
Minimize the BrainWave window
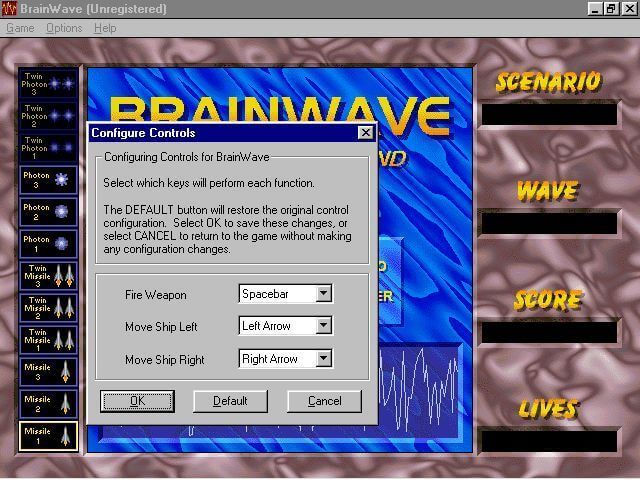click(595, 9)
